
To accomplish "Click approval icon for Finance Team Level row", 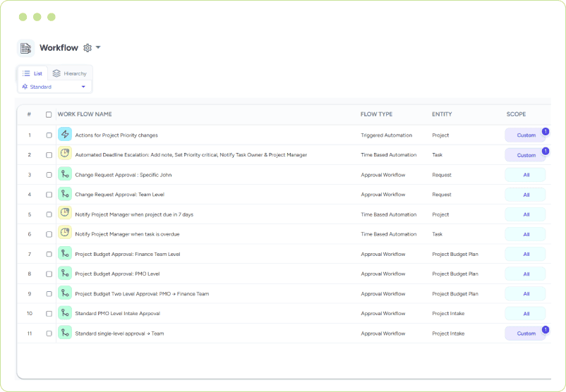I will pyautogui.click(x=65, y=253).
